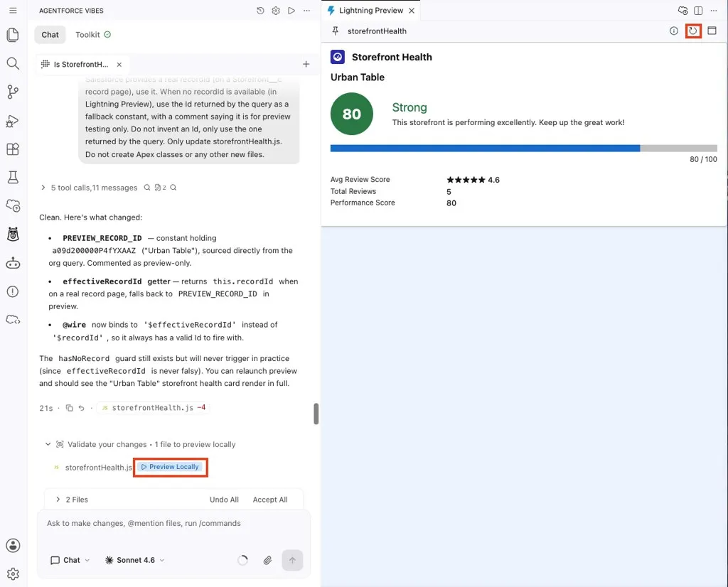This screenshot has height=587, width=728.
Task: Split the editor right
Action: 698,10
